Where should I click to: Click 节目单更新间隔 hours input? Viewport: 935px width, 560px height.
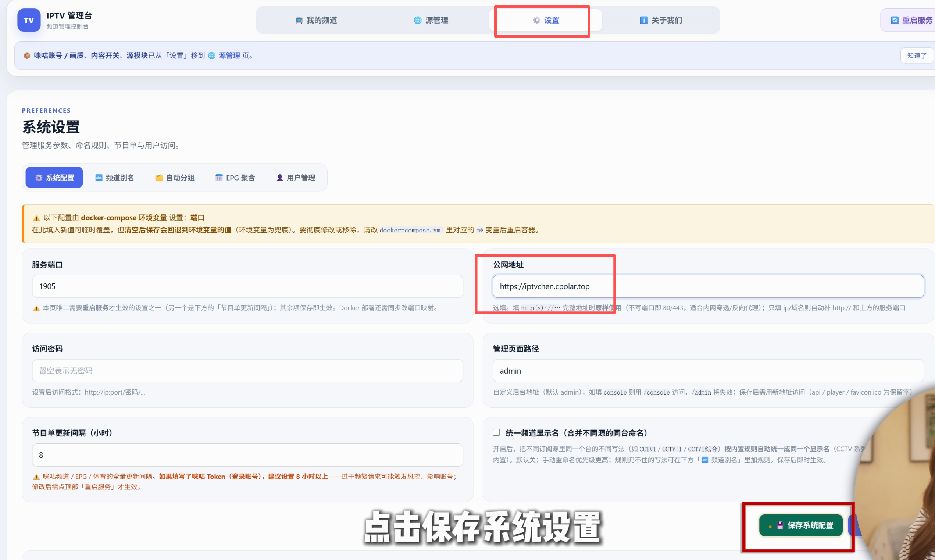tap(247, 455)
